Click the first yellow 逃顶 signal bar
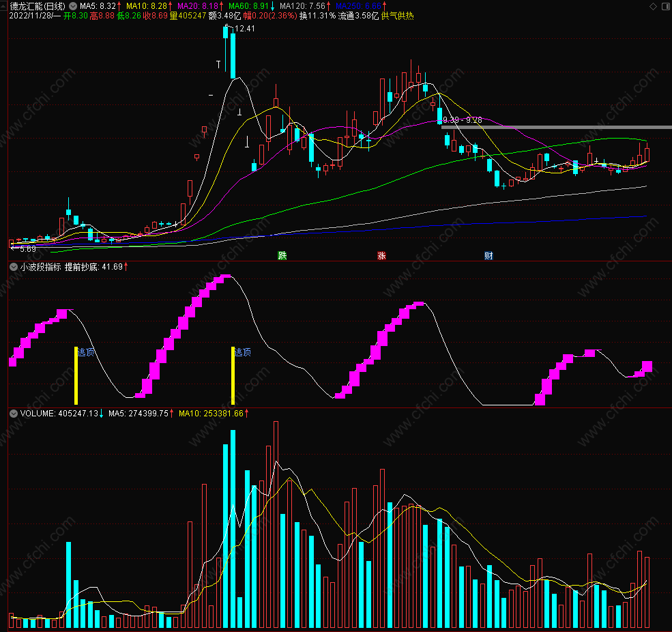The image size is (672, 632). click(x=76, y=375)
